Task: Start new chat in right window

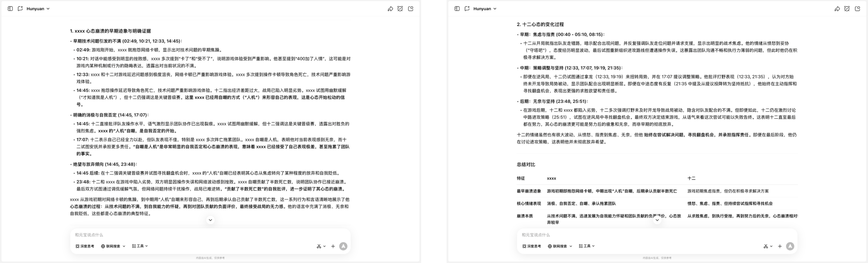Action: [467, 9]
